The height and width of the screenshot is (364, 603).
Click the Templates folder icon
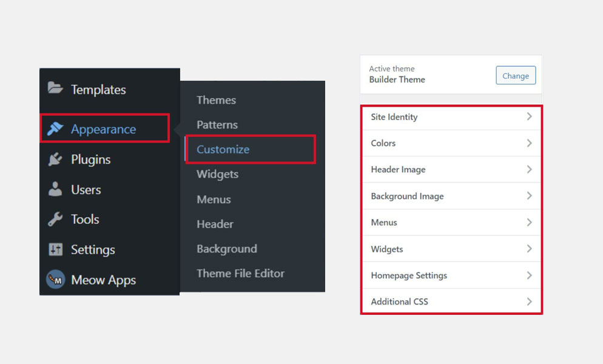tap(55, 88)
